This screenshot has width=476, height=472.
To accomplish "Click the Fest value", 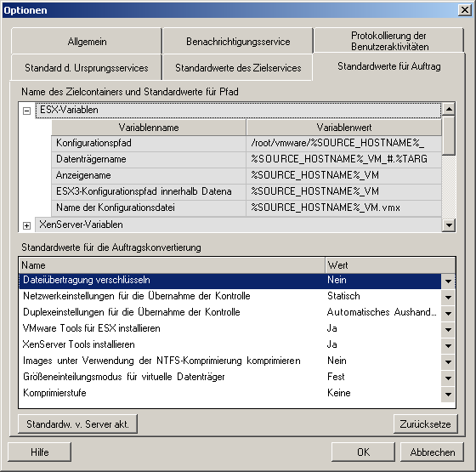I will pyautogui.click(x=336, y=377).
